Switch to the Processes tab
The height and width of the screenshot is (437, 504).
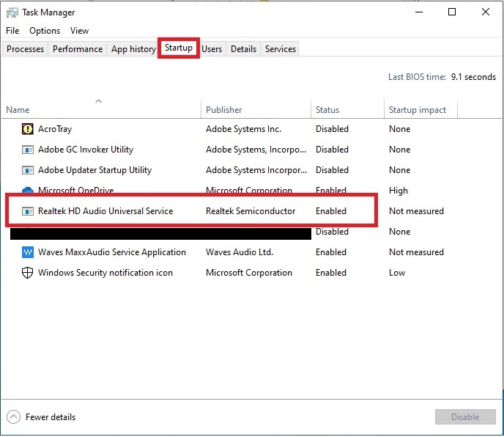point(25,49)
